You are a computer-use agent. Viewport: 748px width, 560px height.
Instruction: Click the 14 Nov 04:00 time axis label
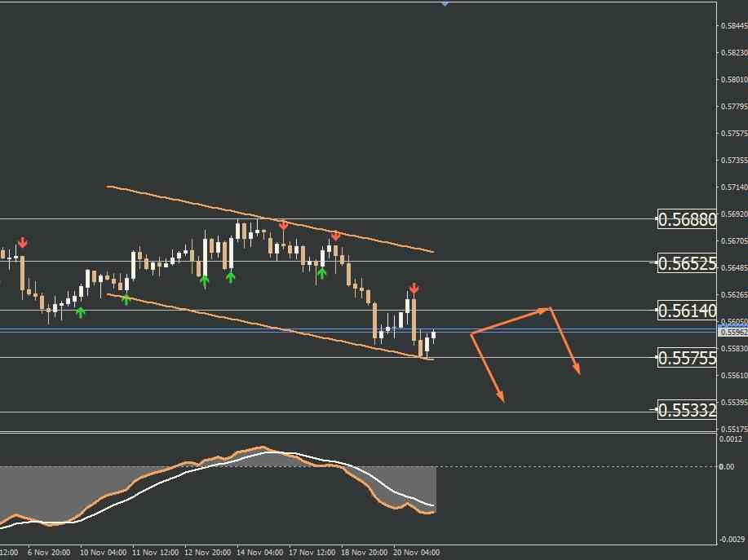[260, 553]
